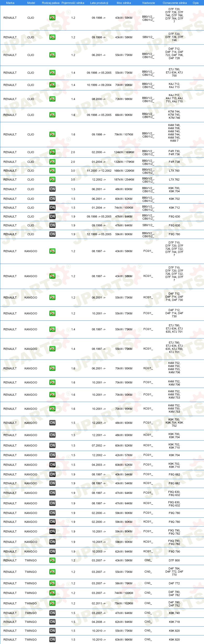Click petrol icon in TWINGO 75kW / 102KM row
The width and height of the screenshot is (204, 644).
click(52, 603)
